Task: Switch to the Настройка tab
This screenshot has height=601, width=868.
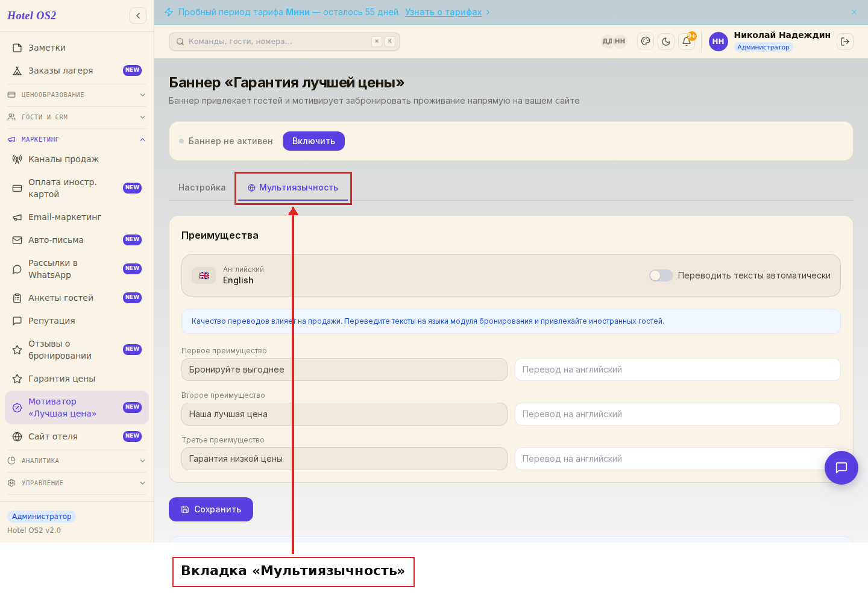Action: tap(202, 187)
